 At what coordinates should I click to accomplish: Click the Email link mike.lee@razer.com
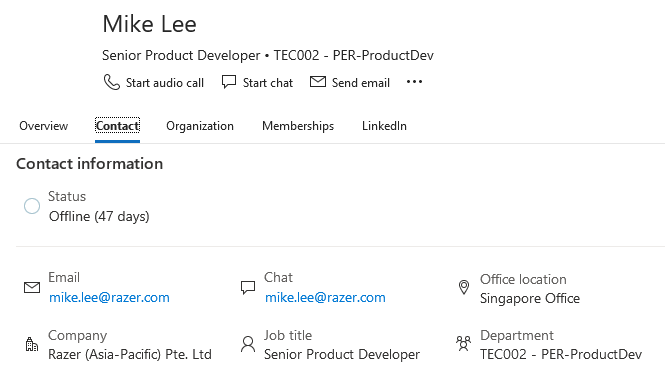pos(109,297)
